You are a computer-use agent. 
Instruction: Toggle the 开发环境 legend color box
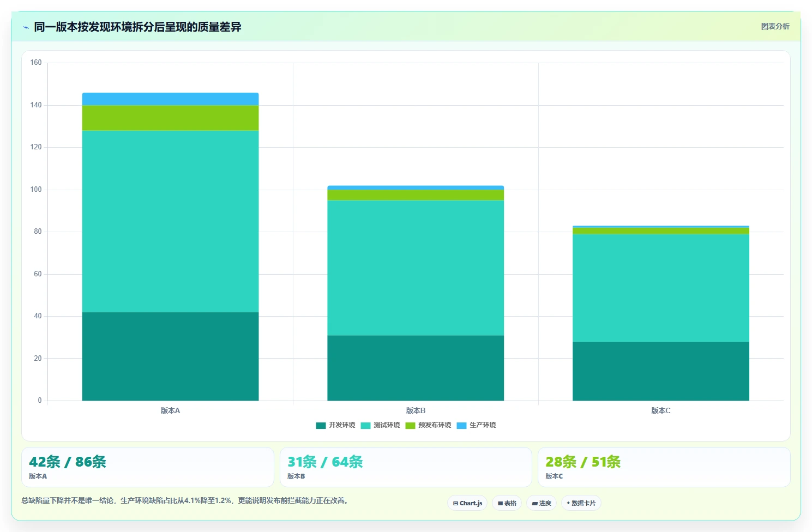click(321, 425)
